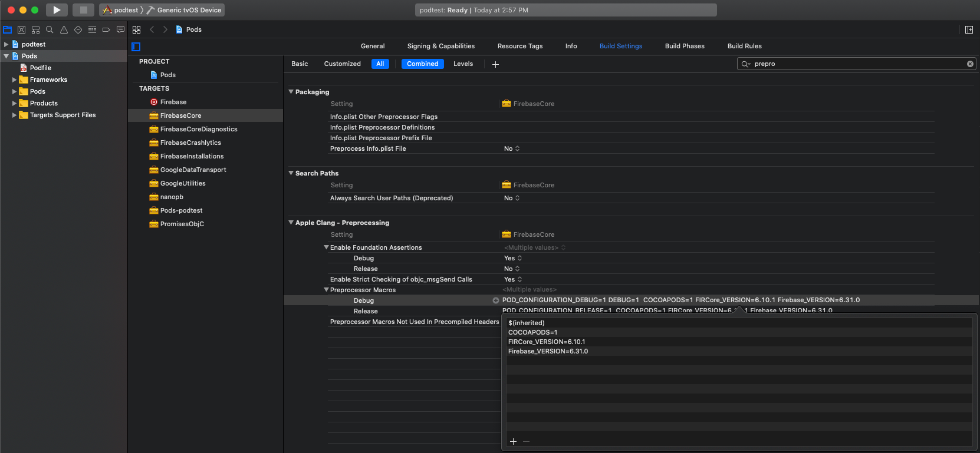Viewport: 980px width, 453px height.
Task: Click the add build setting plus button
Action: click(495, 64)
